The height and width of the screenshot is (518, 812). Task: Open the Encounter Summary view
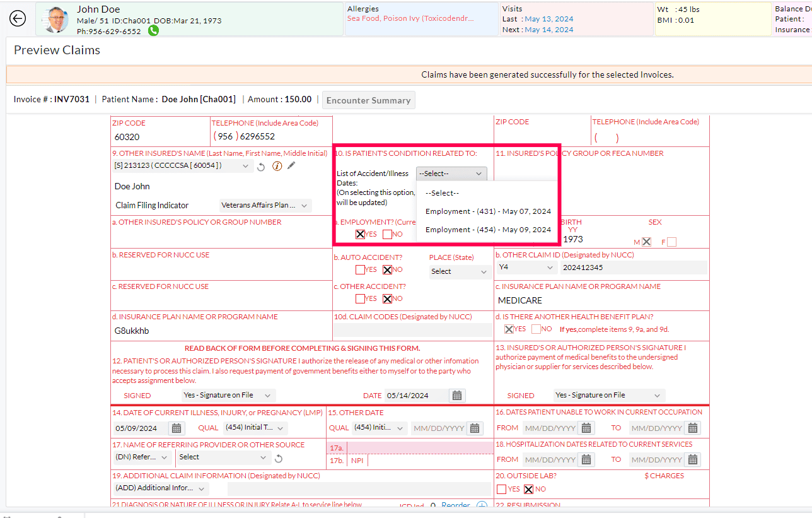[368, 100]
